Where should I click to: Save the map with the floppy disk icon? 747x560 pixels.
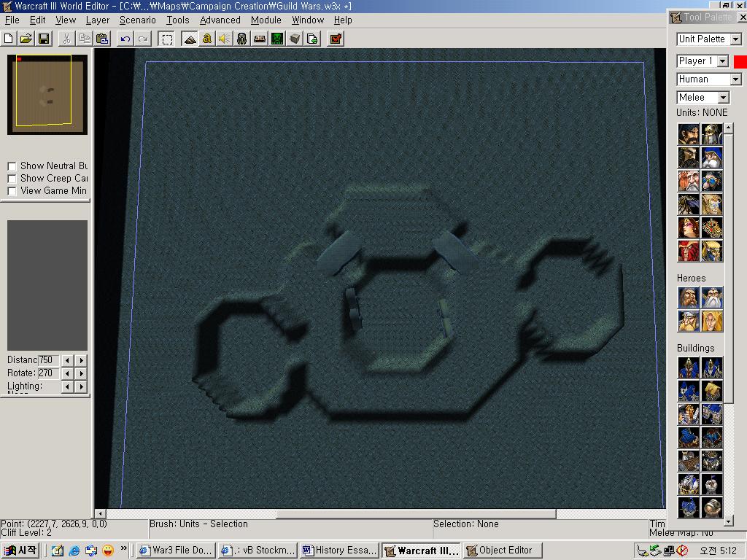point(44,39)
